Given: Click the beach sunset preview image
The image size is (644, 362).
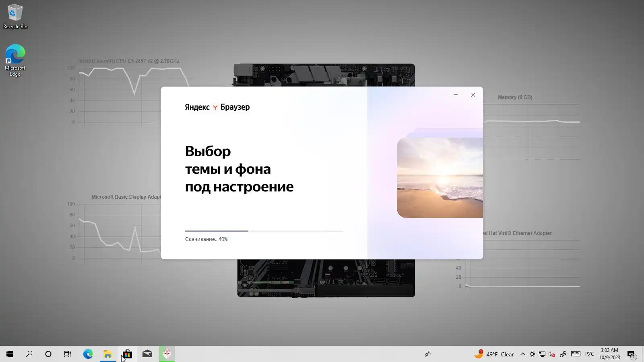Looking at the screenshot, I should click(440, 178).
